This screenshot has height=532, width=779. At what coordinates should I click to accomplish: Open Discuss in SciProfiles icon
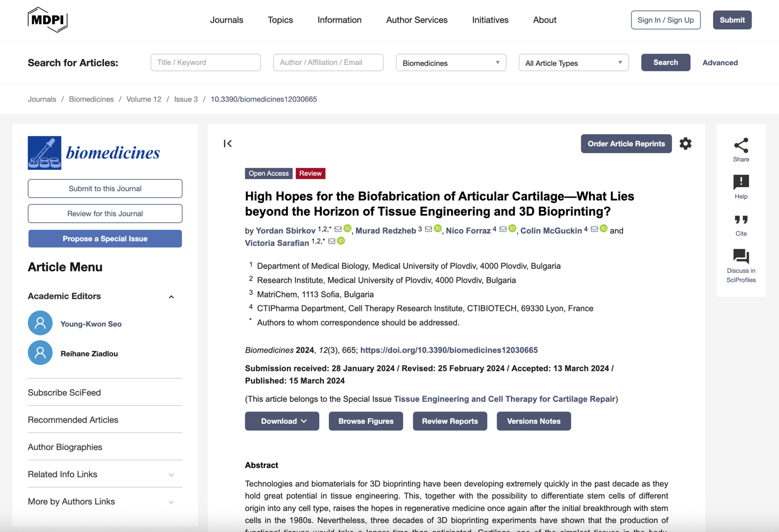tap(741, 256)
